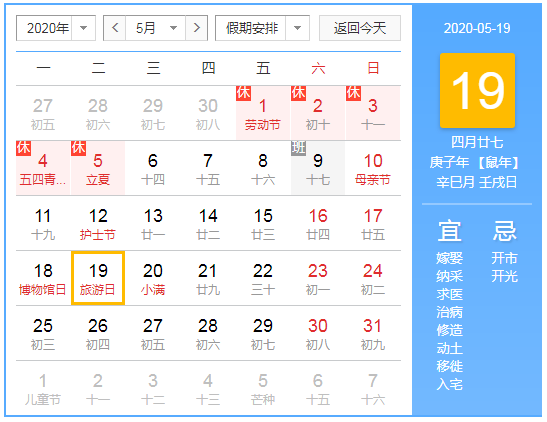Click the 辛巳月 壬戌日 text
This screenshot has width=547, height=422.
click(477, 182)
